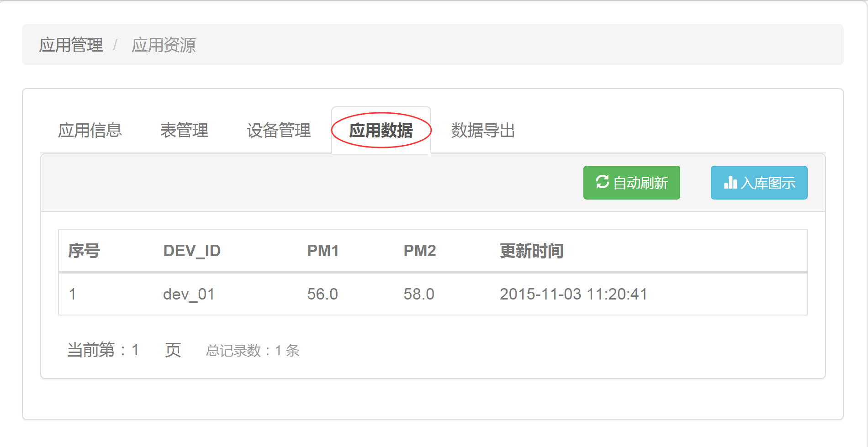Screen dimensions: 868x447
Task: Go to the 数据导出 tab
Action: click(482, 131)
